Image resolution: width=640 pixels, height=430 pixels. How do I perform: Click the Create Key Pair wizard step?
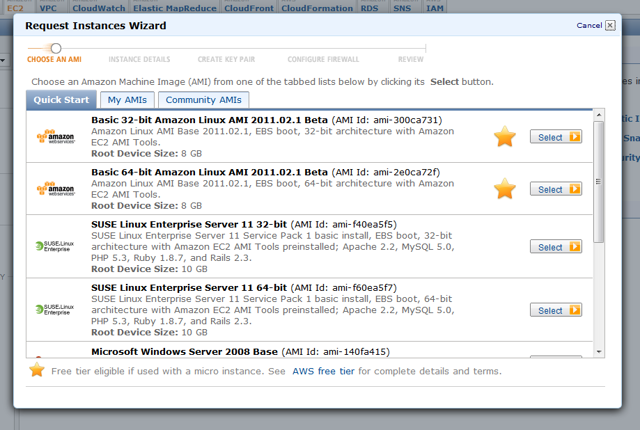click(226, 60)
